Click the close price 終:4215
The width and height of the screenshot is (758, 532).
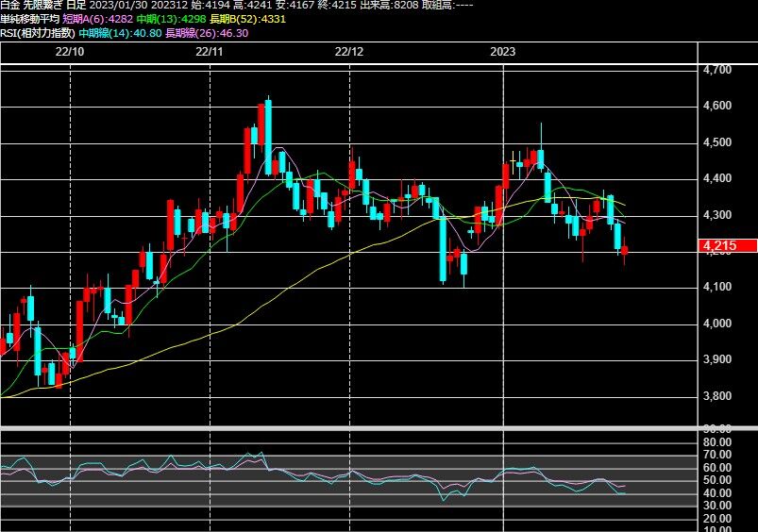336,6
